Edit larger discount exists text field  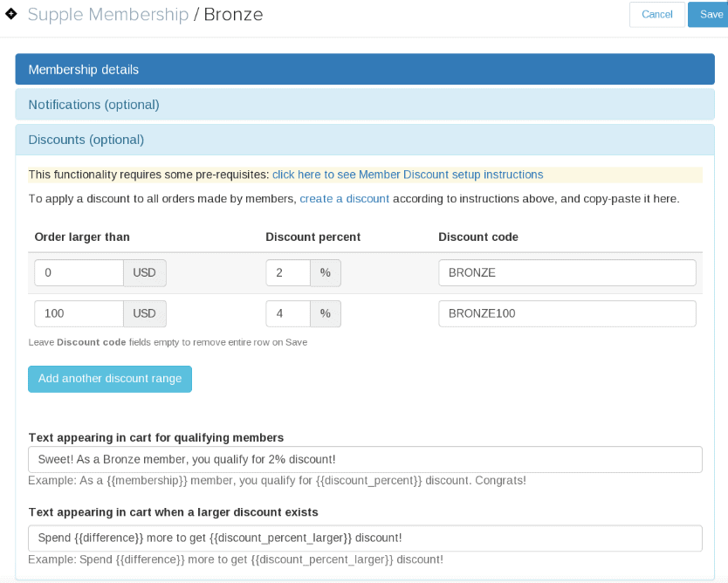365,538
